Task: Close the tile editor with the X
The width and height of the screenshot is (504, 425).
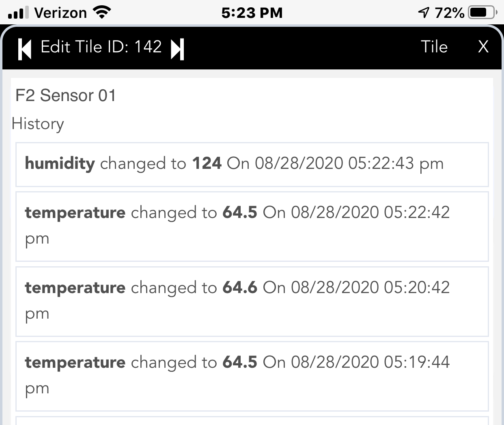Action: click(483, 47)
